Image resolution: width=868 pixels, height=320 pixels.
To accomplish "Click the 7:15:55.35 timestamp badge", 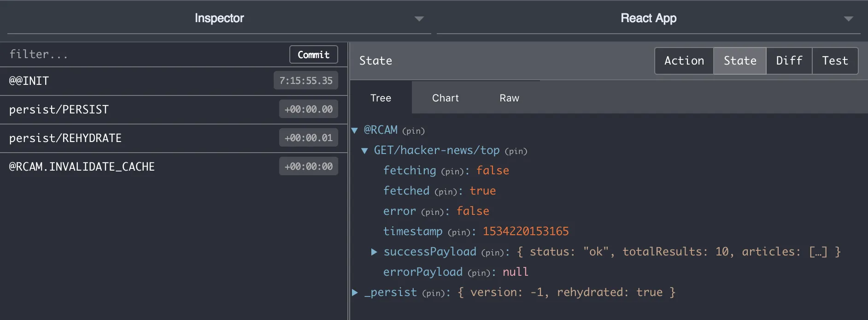I will pyautogui.click(x=306, y=81).
